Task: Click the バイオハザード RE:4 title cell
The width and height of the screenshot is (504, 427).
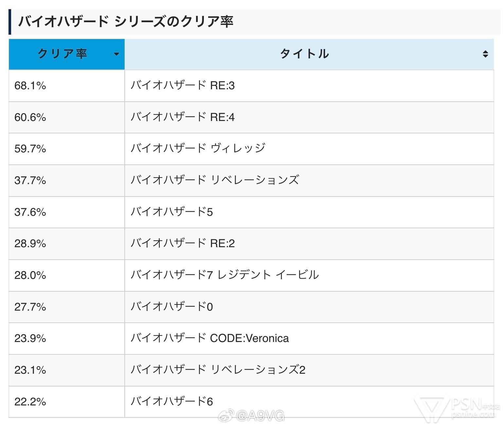Action: (x=309, y=117)
